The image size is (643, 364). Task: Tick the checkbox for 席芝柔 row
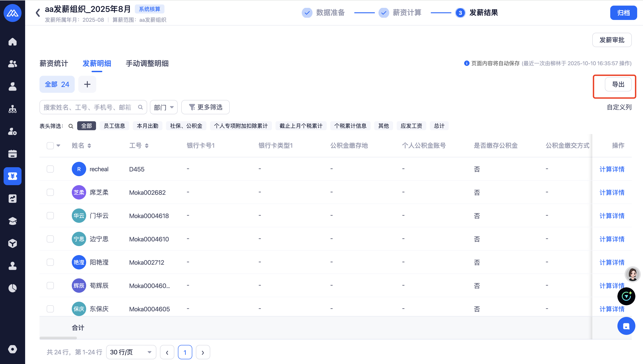click(50, 192)
